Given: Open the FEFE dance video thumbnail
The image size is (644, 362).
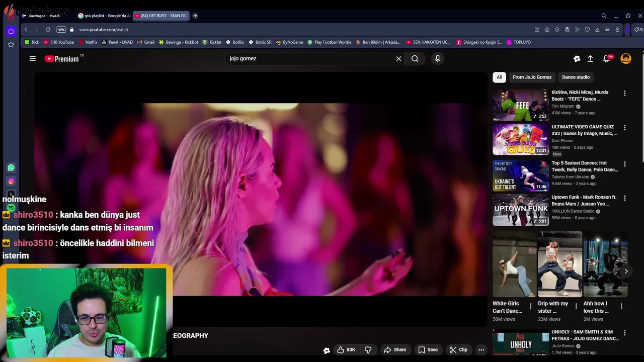Looking at the screenshot, I should click(x=520, y=105).
